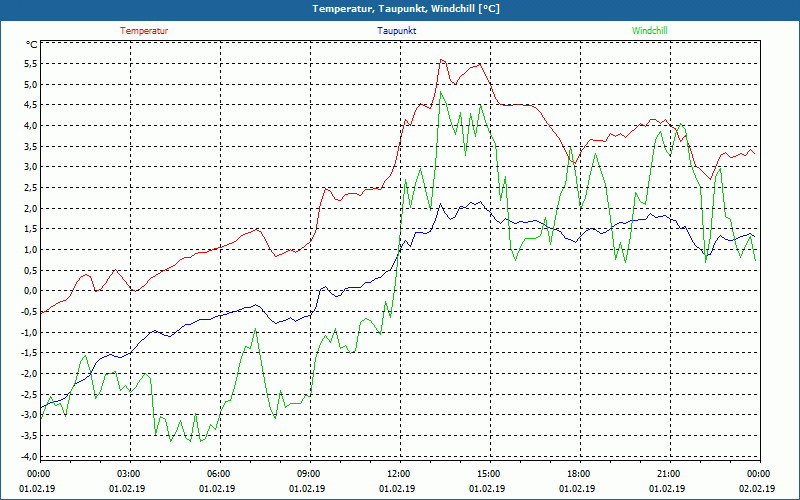The image size is (800, 500).
Task: Click the '4,5' y-axis value
Action: pyautogui.click(x=31, y=105)
